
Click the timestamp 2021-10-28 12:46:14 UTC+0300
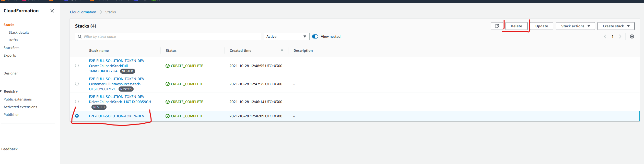[x=256, y=102]
